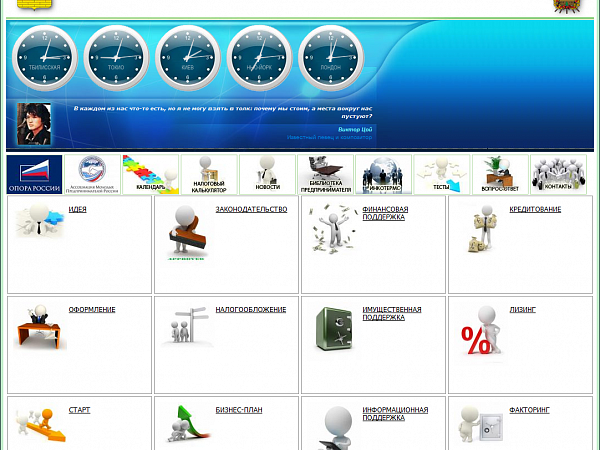Open the СТАРТ link
Image resolution: width=600 pixels, height=450 pixels.
coord(79,410)
